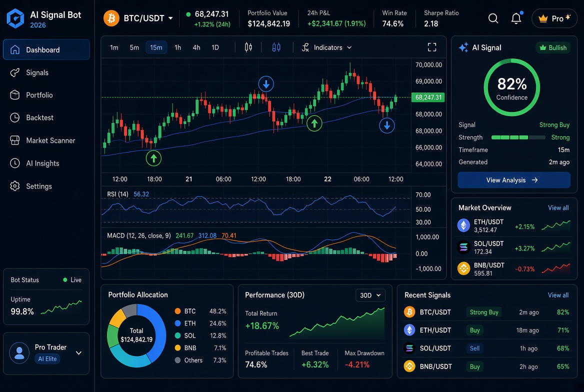Click the Bitcoin icon beside BTC/USDT header
This screenshot has height=392, width=584.
click(111, 18)
